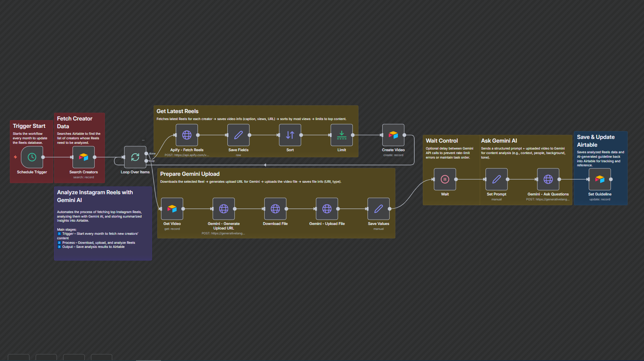Select the Set Guideline Airtable node
Screen dimensions: 644x361
click(x=600, y=179)
